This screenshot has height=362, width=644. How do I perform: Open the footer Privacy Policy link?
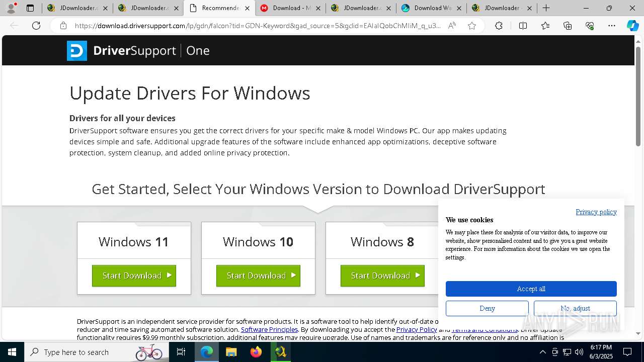[417, 329]
